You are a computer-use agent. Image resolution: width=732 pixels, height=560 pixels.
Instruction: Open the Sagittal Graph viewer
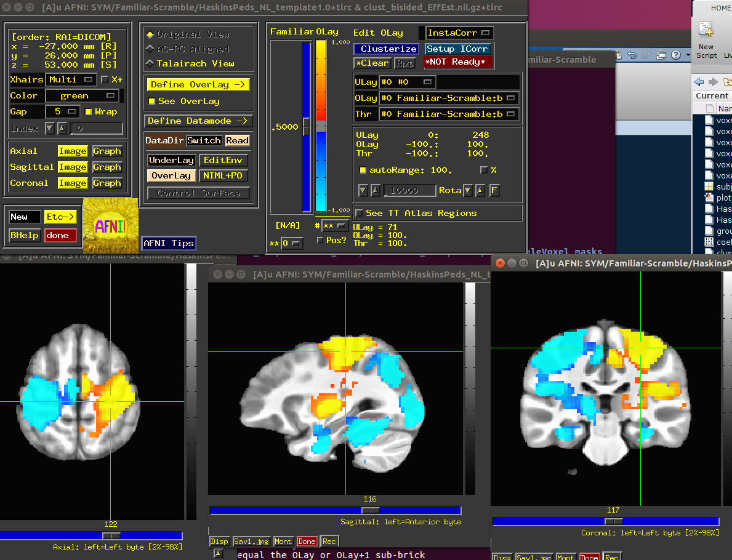click(x=107, y=167)
